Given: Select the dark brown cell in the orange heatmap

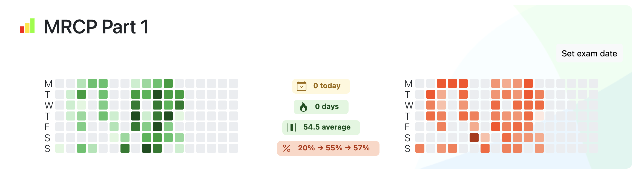Looking at the screenshot, I should 474,137.
